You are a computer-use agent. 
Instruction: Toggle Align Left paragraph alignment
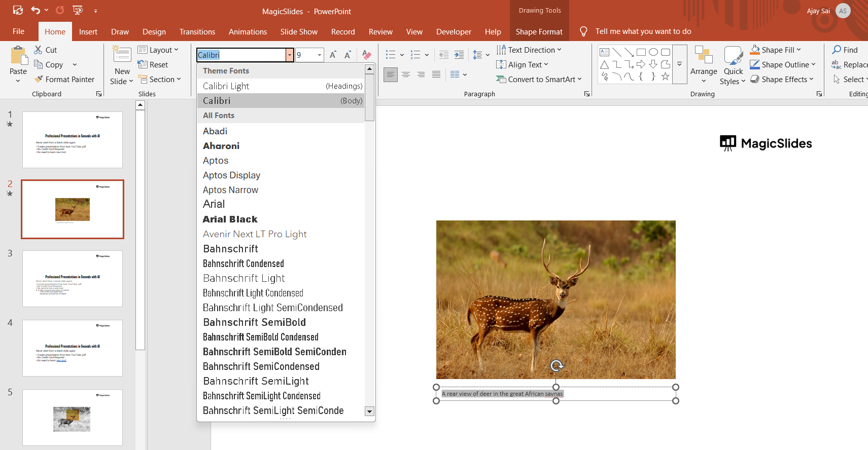(x=390, y=74)
